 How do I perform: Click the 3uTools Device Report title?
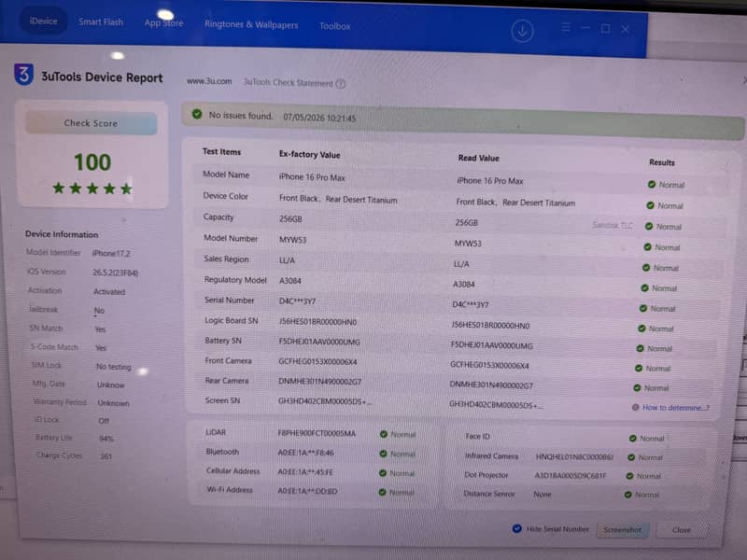tap(102, 77)
